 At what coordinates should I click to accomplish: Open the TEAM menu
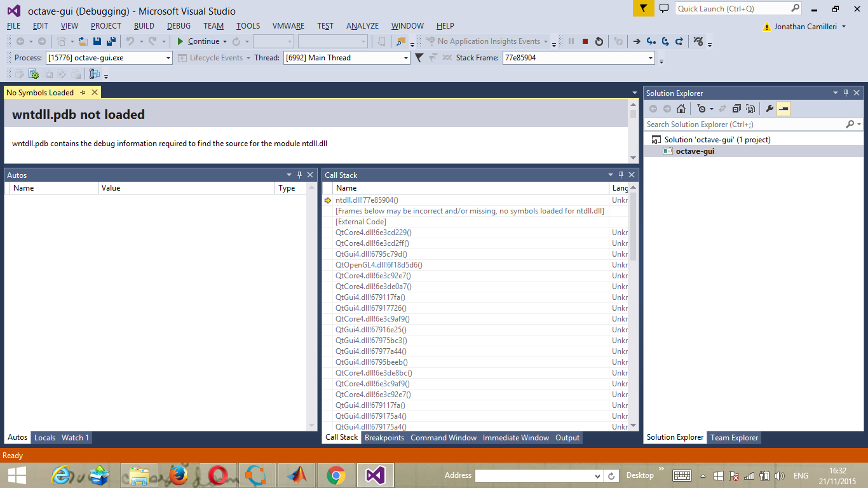pos(214,26)
